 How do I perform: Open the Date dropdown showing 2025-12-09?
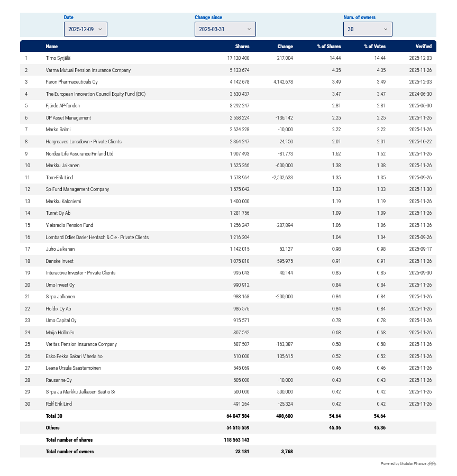85,29
